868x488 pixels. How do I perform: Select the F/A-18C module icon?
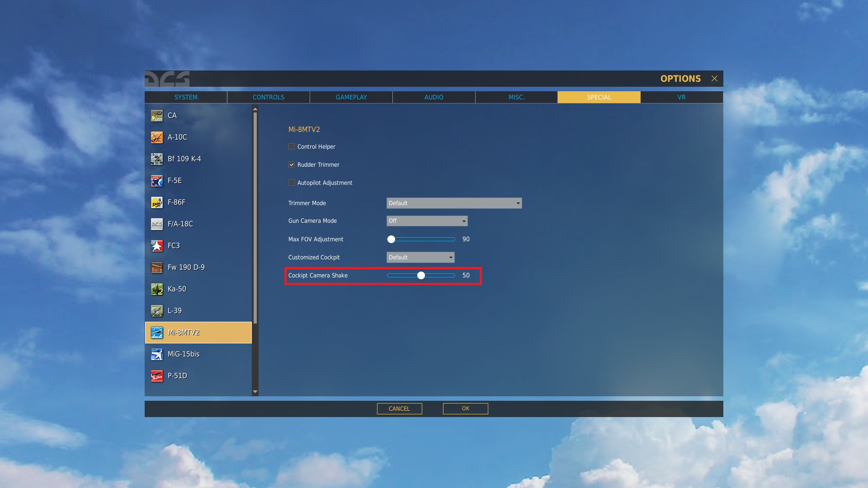157,224
